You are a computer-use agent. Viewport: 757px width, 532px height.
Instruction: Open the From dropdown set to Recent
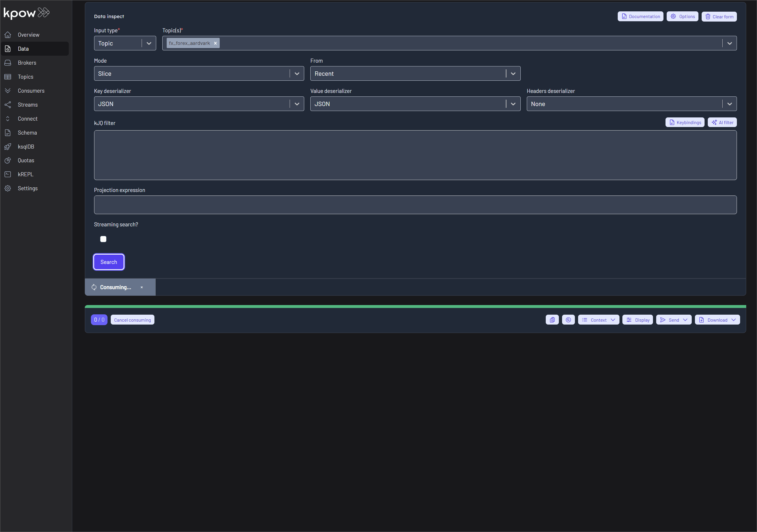click(x=513, y=73)
